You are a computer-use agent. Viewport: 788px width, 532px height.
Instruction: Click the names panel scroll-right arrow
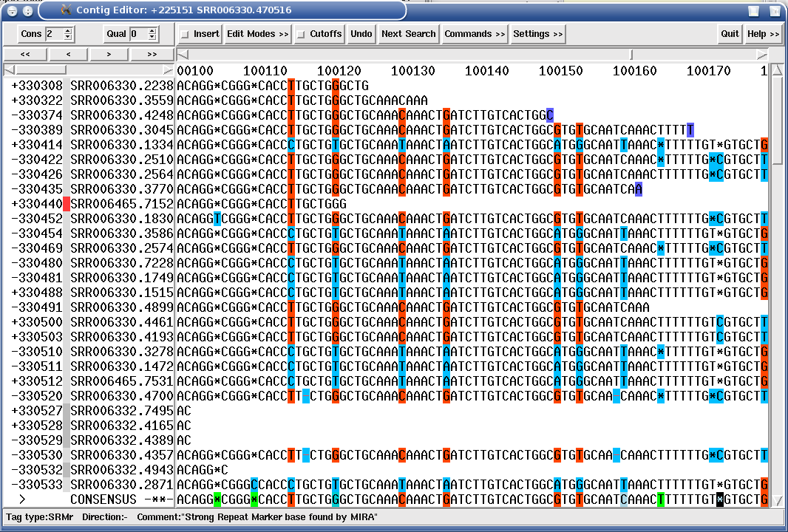pyautogui.click(x=169, y=70)
